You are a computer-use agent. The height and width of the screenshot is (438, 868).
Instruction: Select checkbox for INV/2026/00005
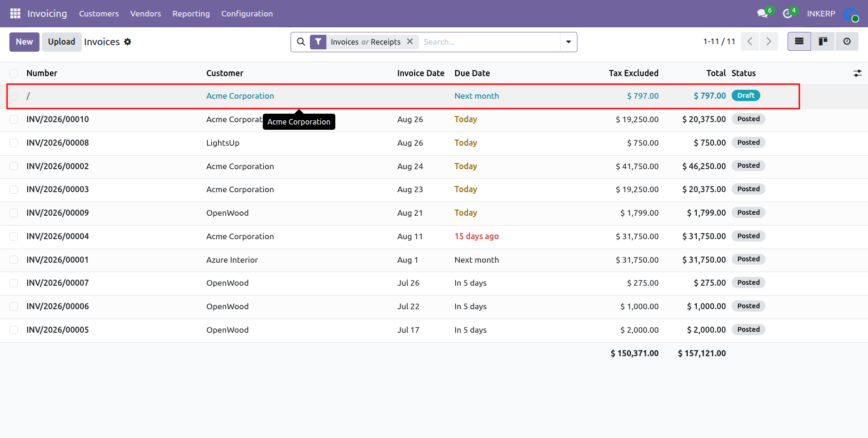[x=14, y=330]
